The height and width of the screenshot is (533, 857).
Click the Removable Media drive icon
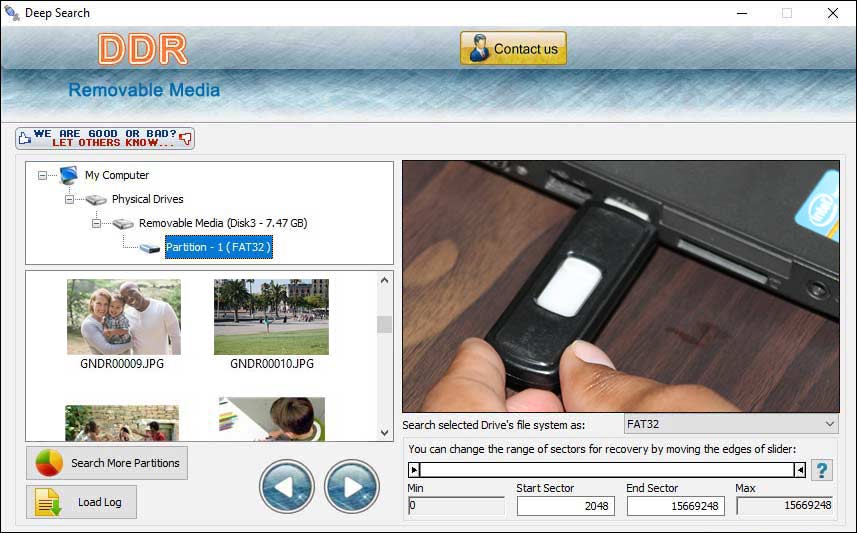[x=123, y=224]
